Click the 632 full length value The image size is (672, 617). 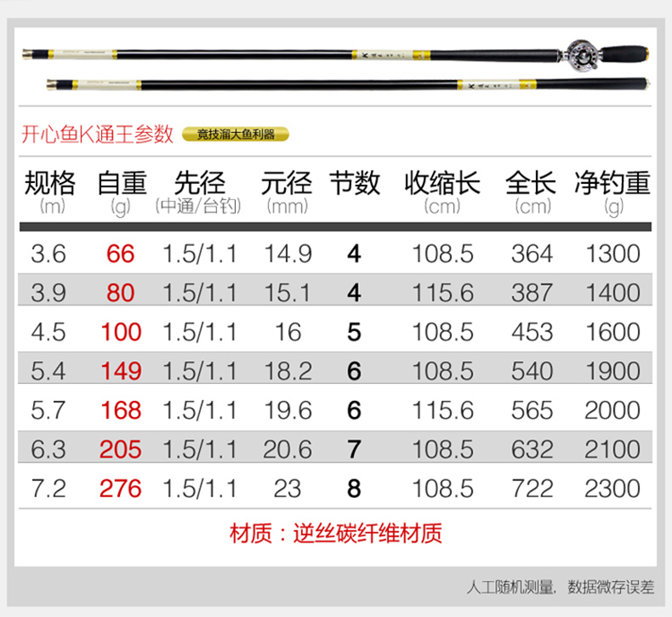point(532,450)
